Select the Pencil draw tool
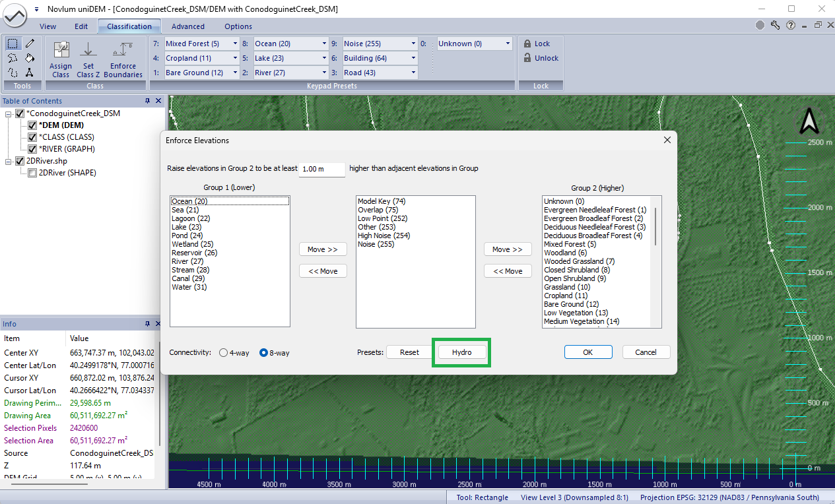Viewport: 835px width, 504px height. [x=30, y=44]
